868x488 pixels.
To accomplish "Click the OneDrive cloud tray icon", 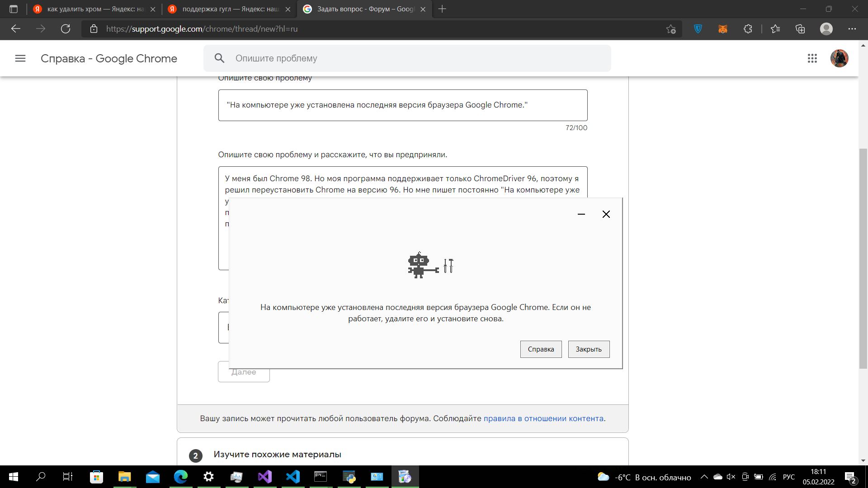I will (x=717, y=477).
